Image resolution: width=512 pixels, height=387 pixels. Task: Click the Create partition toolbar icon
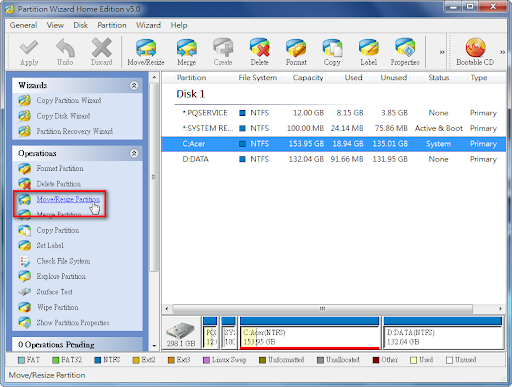[x=223, y=52]
